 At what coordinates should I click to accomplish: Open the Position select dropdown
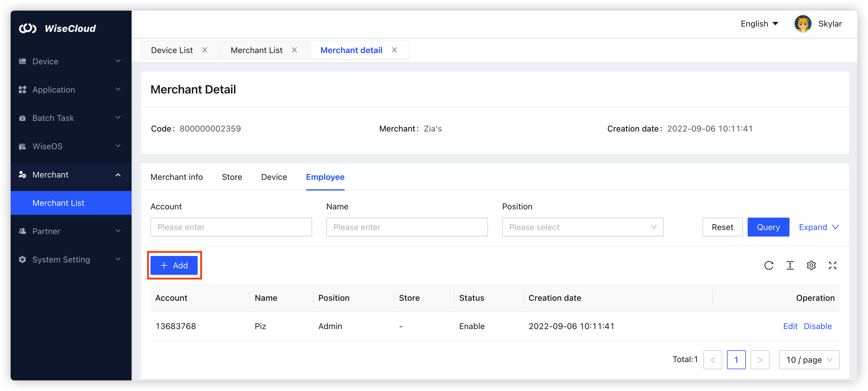point(582,227)
